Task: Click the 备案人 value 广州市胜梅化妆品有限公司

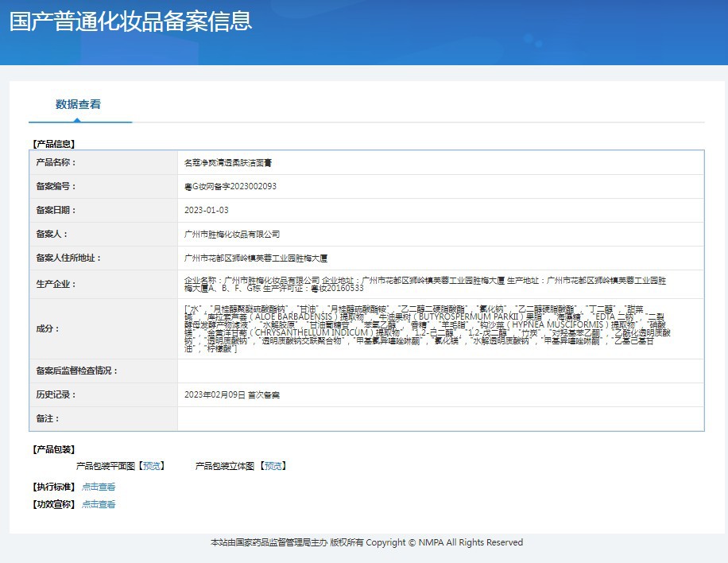Action: 231,234
